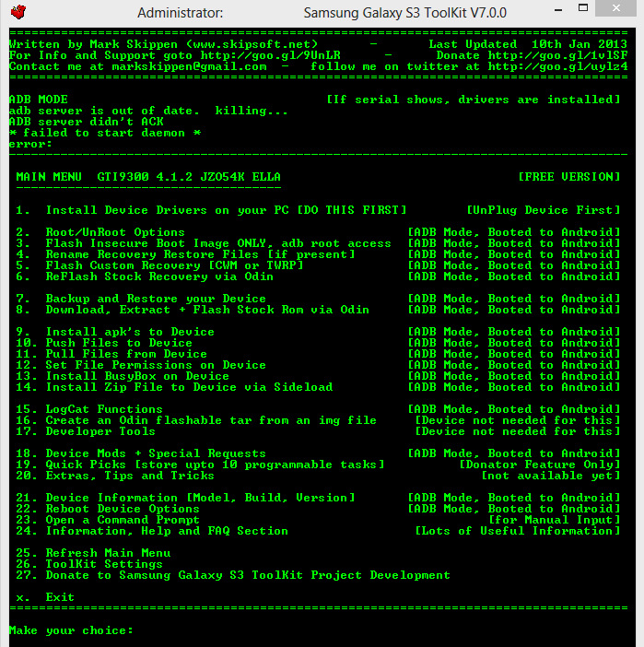Screen dimensions: 644x647
Task: Click option 27 Donate to ToolKit Project Development
Action: click(233, 576)
